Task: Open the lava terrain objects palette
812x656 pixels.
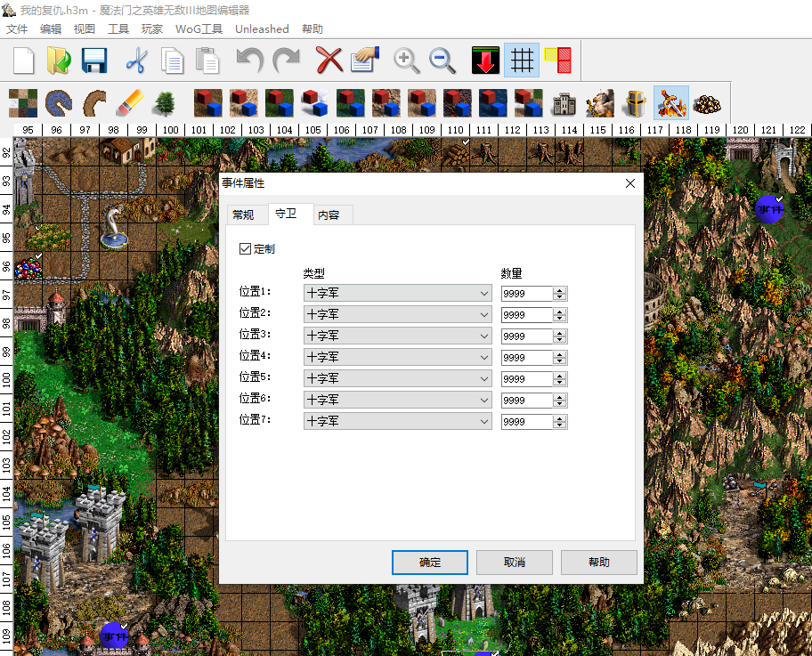Action: pyautogui.click(x=458, y=103)
